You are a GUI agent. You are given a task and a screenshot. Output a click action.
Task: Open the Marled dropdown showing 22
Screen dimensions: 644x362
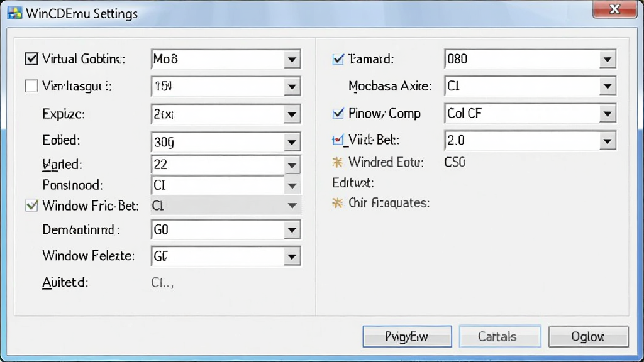(x=226, y=165)
